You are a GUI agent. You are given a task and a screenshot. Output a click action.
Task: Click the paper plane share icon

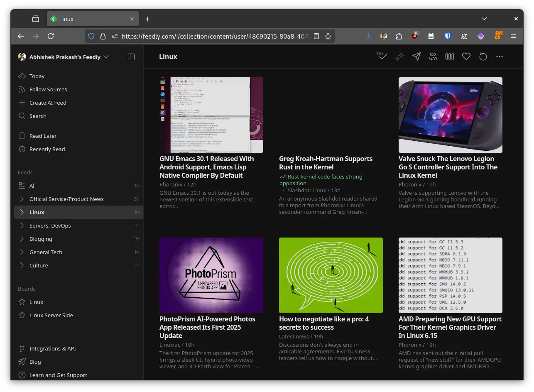pos(416,56)
